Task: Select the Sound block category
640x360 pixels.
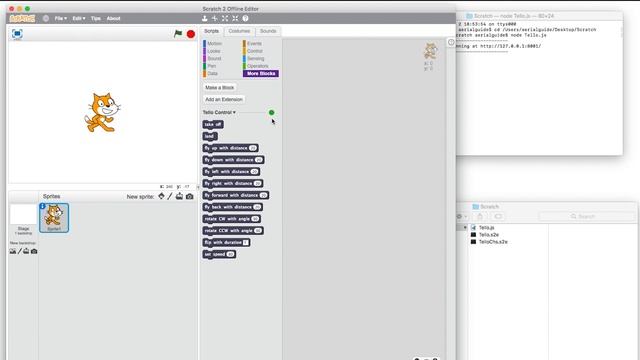Action: point(213,58)
